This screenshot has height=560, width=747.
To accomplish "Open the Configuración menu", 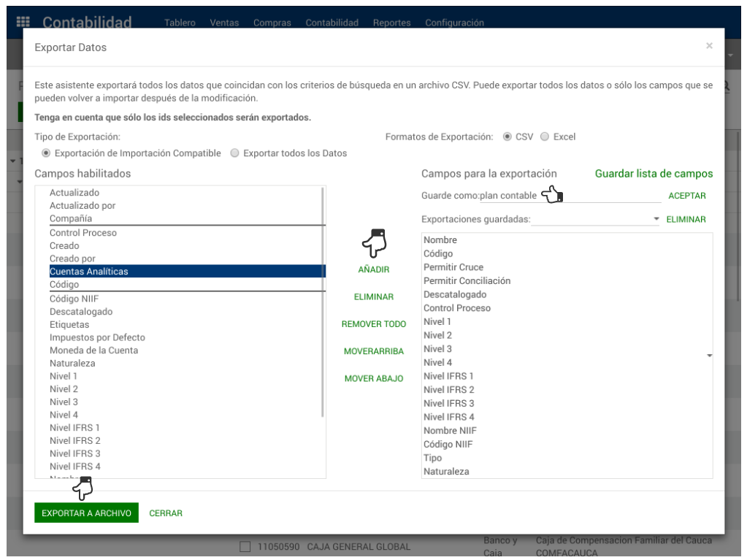I will [454, 23].
